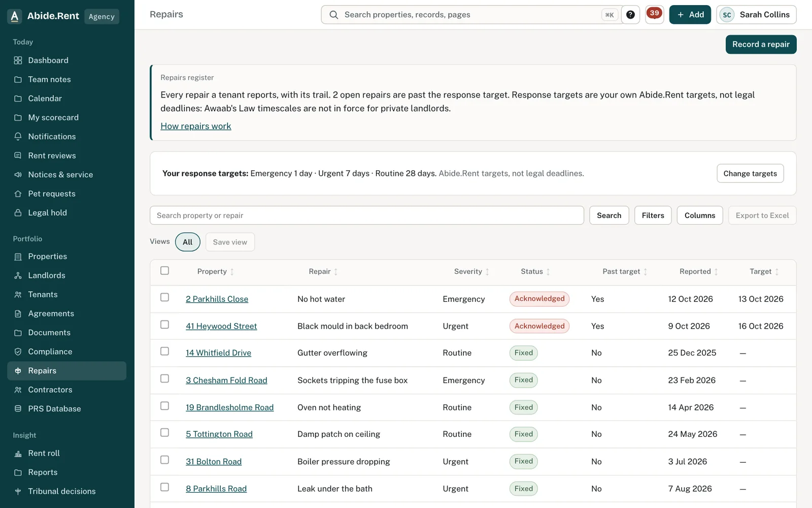
Task: Tick the checkbox for 2 Parkhills Close
Action: point(164,297)
